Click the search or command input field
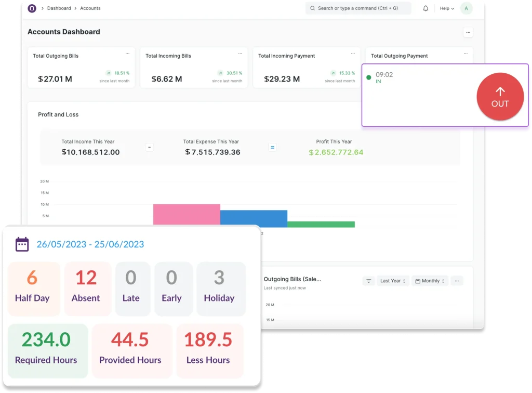 coord(358,8)
